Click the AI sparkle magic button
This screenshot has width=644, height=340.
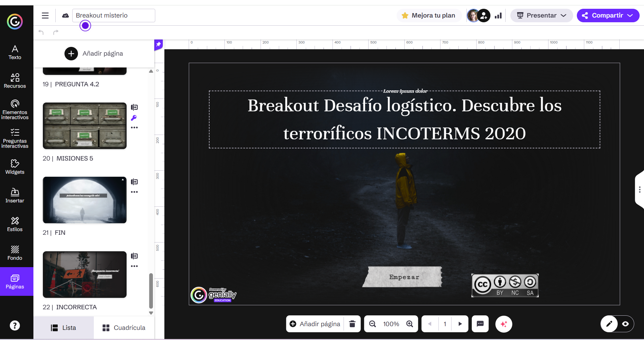click(504, 324)
